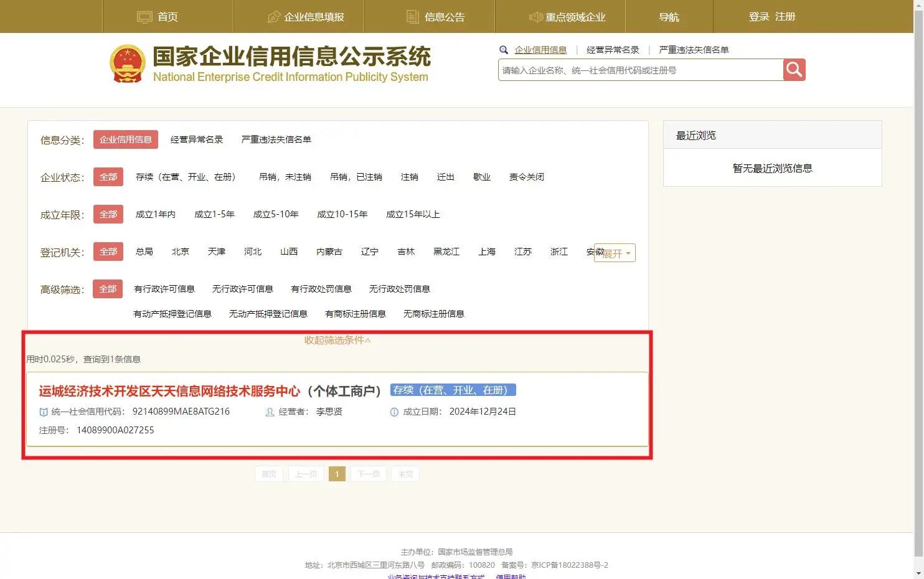
Task: Click the 注册 link
Action: 785,17
